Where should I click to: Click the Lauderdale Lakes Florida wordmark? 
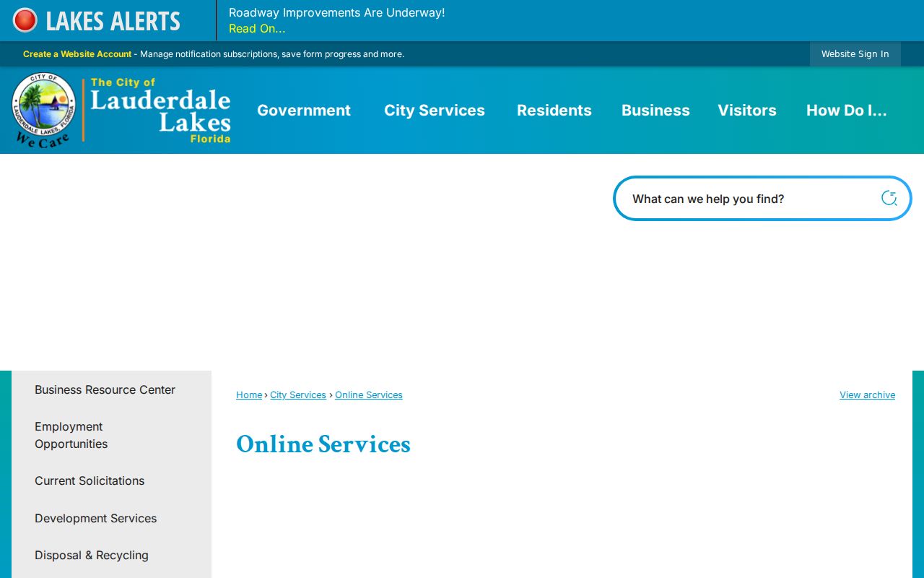160,111
